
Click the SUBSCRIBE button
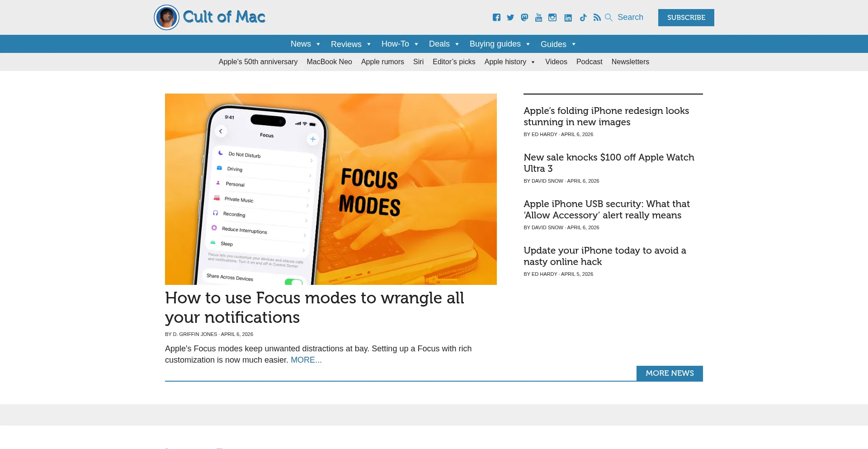tap(686, 18)
